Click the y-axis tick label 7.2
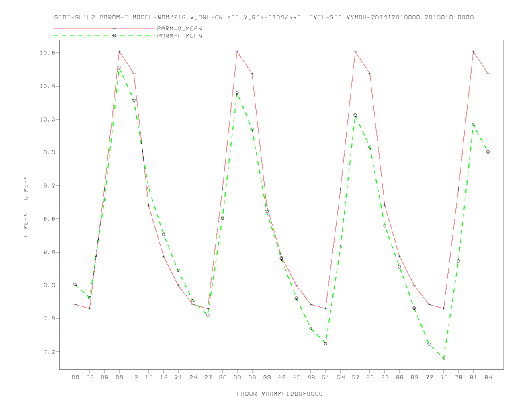Viewport: 532px width, 411px height. (x=49, y=352)
